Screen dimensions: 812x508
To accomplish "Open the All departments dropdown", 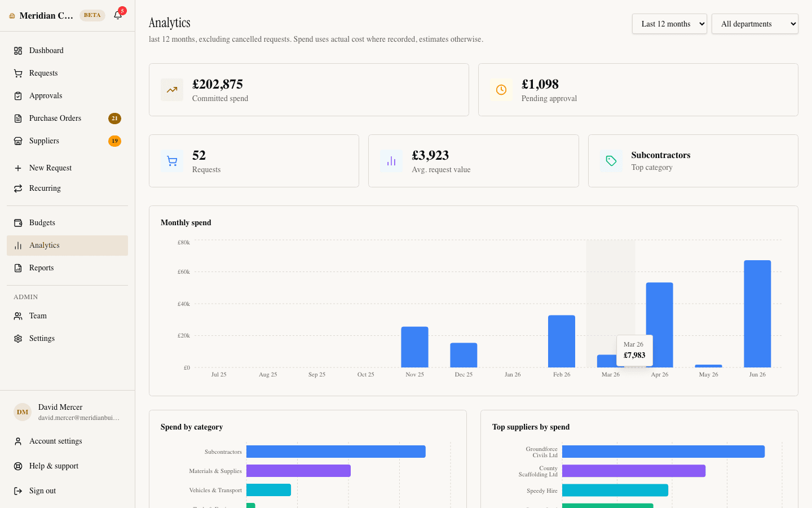I will 755,24.
